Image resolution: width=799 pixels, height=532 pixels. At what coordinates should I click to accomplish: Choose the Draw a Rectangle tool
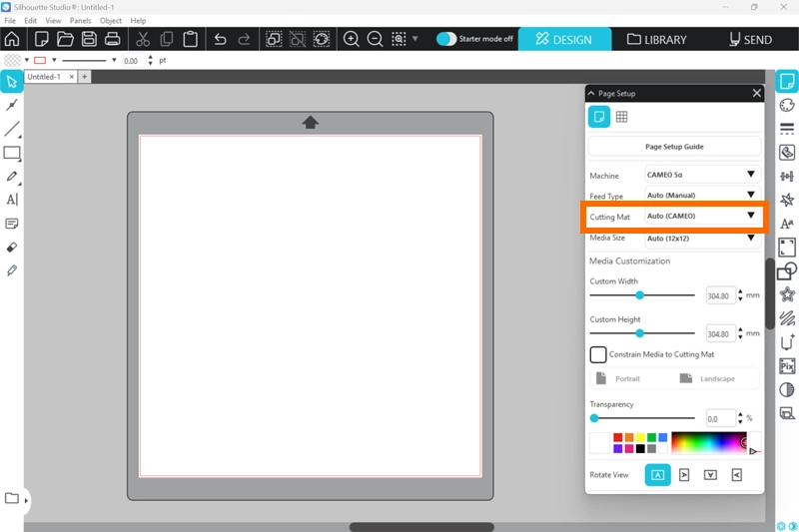(x=12, y=154)
